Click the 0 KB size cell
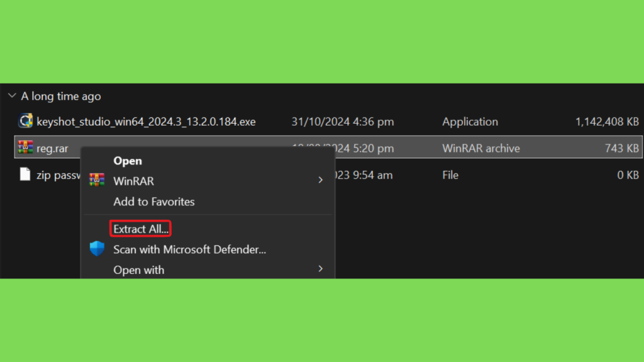This screenshot has width=644, height=362. 628,175
